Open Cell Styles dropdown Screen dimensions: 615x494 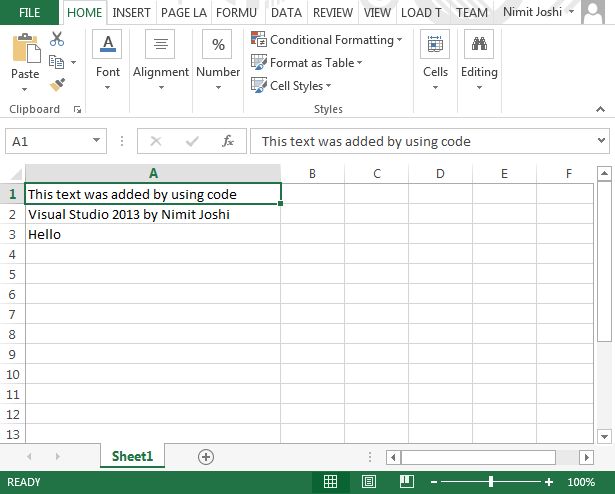[x=328, y=86]
